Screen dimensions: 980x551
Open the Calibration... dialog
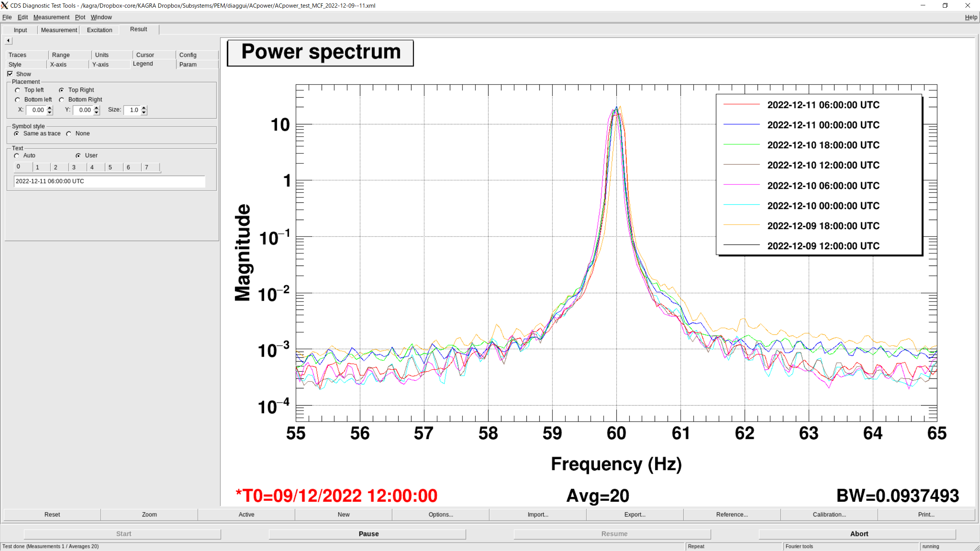(829, 515)
